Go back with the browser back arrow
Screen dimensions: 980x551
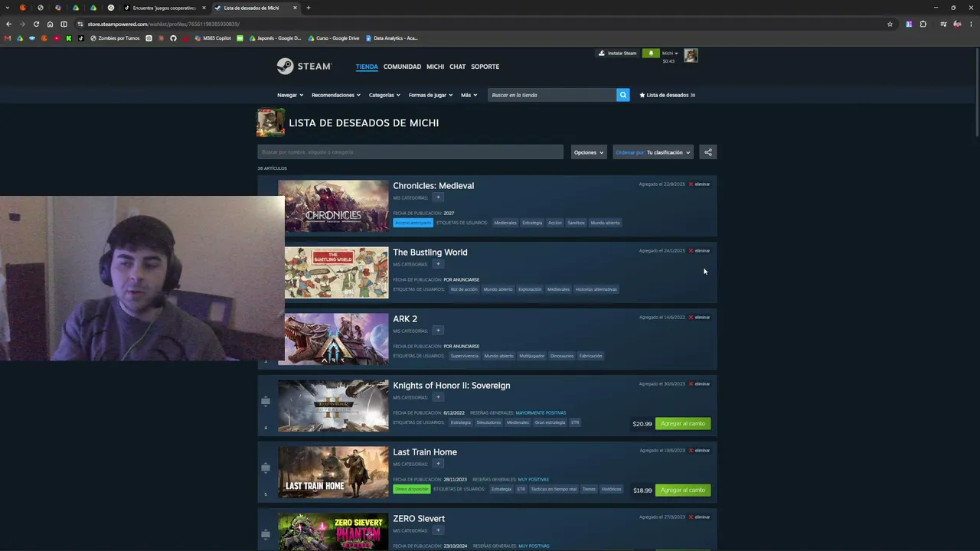click(x=8, y=24)
